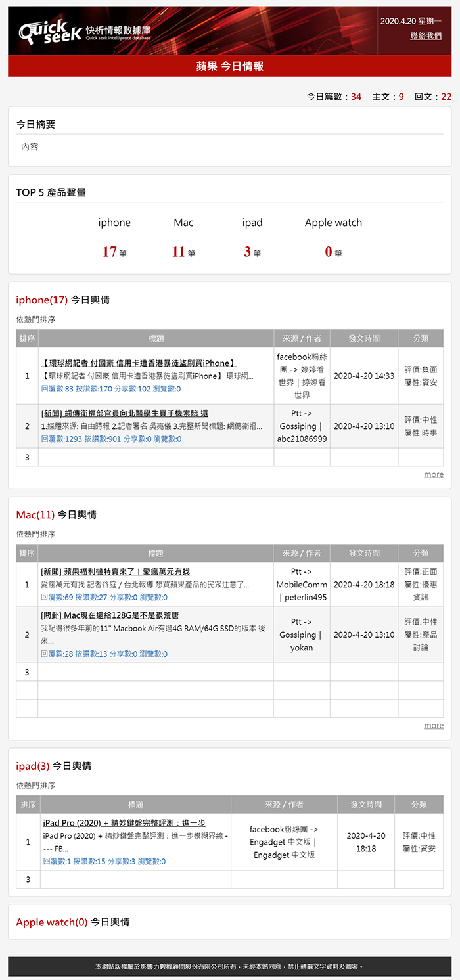The width and height of the screenshot is (460, 980).
Task: Click 依熱門排序 above the ipad table
Action: tap(36, 786)
